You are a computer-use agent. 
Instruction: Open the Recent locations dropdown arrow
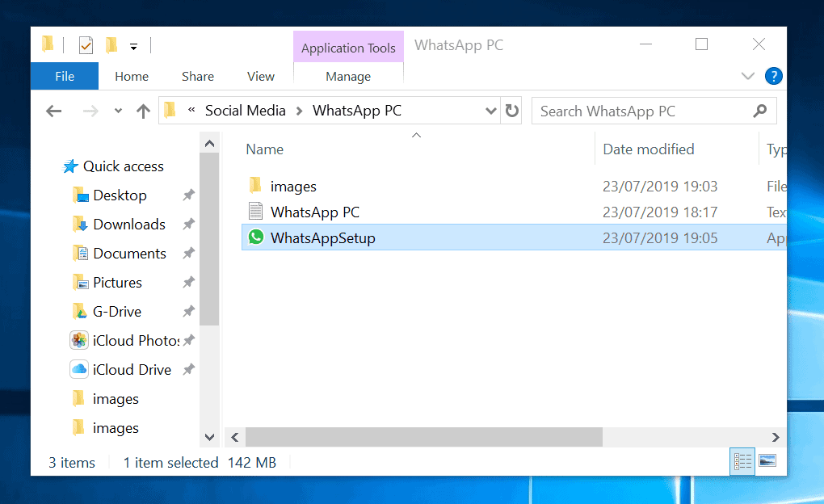coord(118,111)
